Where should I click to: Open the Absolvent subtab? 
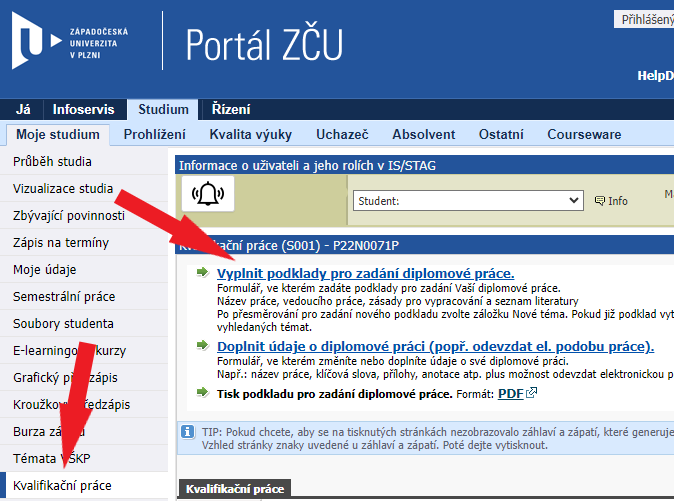click(x=423, y=134)
